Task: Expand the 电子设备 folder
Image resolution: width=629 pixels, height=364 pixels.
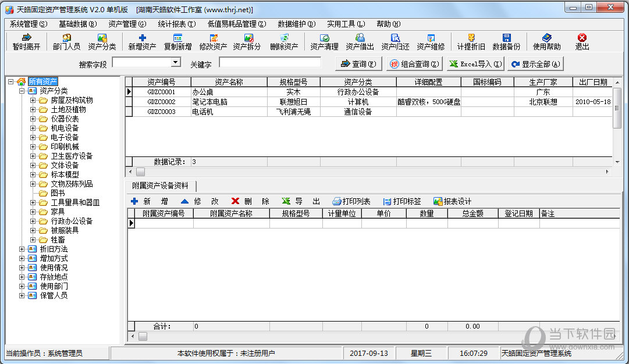Action: [33, 137]
